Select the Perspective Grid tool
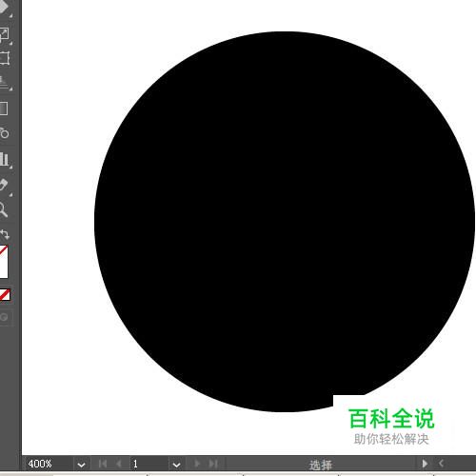Screen dimensions: 476x476 [4, 83]
